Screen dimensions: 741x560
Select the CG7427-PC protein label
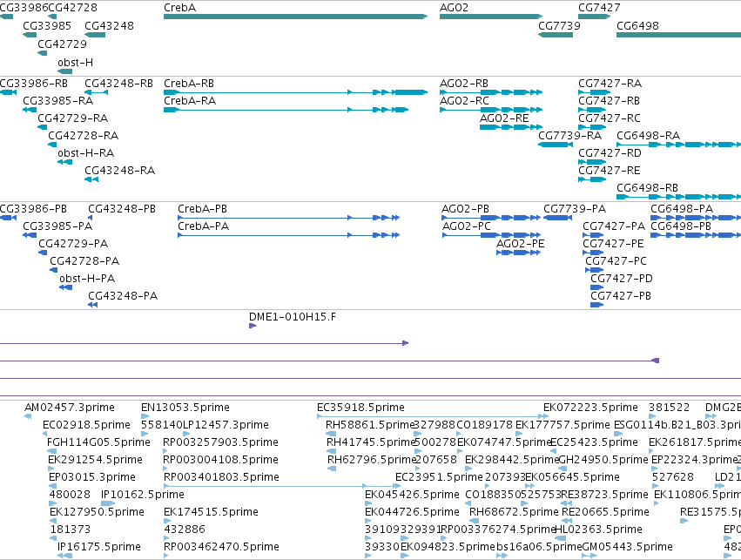pyautogui.click(x=616, y=261)
